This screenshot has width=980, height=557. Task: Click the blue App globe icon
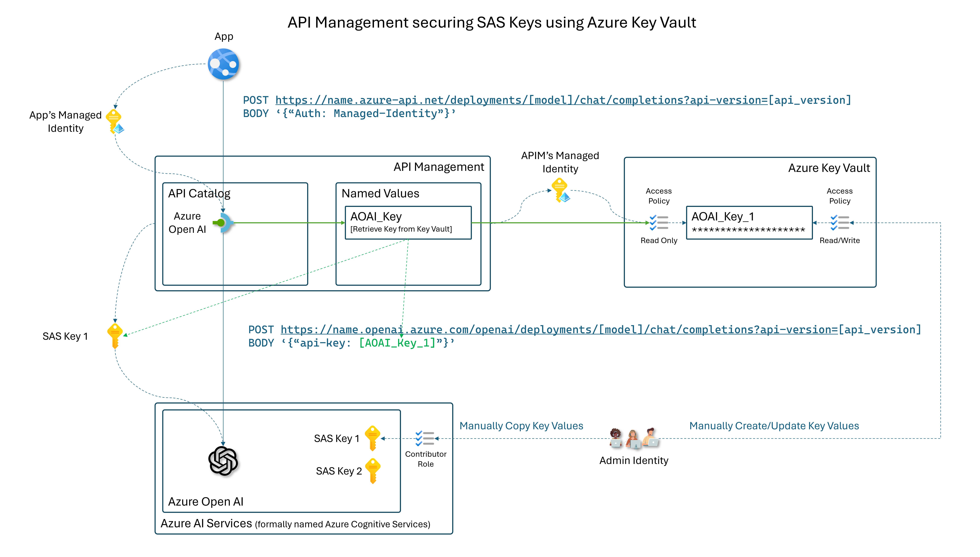(223, 64)
